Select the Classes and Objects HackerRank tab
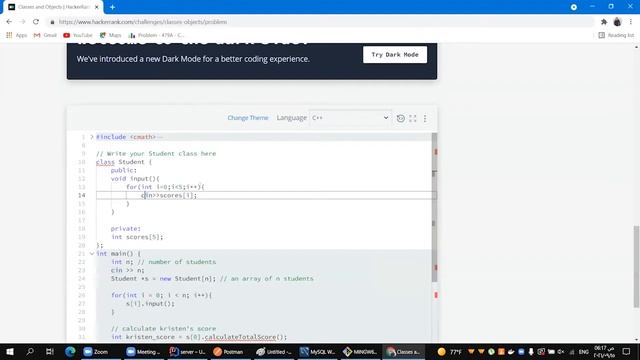The width and height of the screenshot is (640, 360). (53, 7)
